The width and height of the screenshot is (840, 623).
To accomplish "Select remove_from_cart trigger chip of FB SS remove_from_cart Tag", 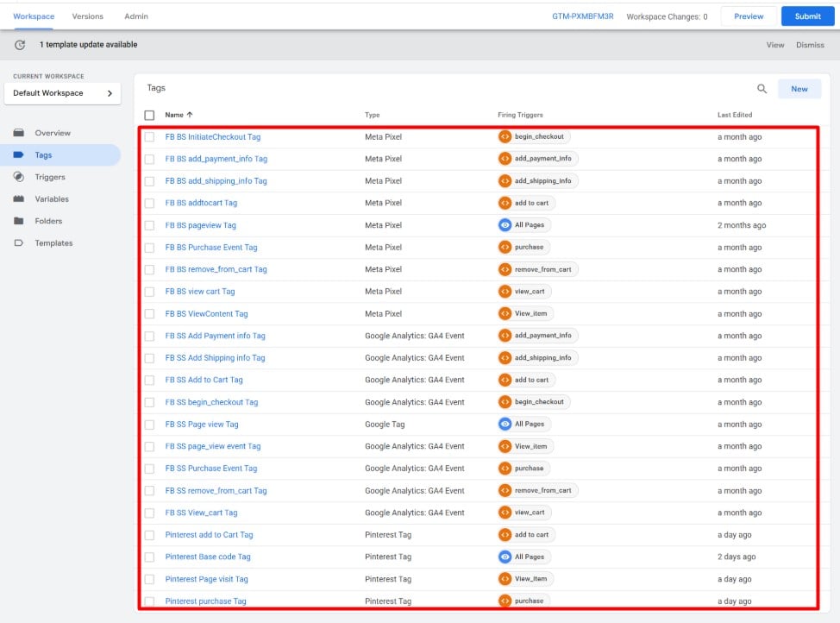I will click(538, 491).
